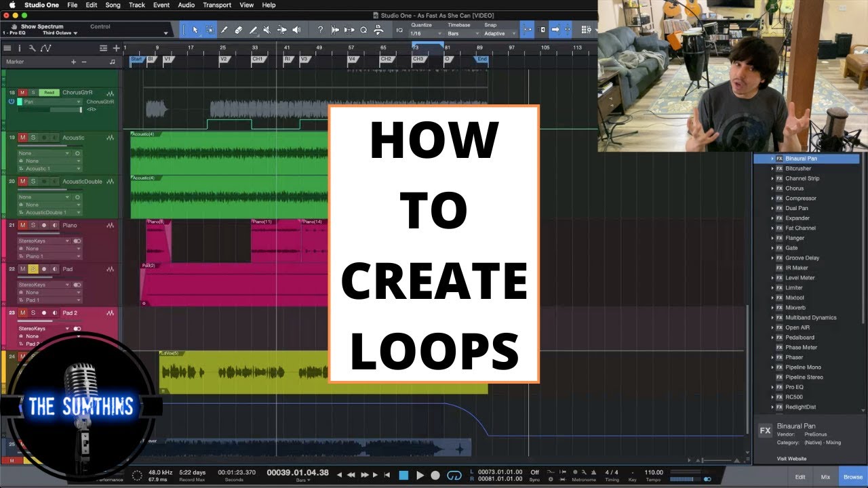Select the Mute tool
Viewport: 868px width, 488px height.
(x=267, y=30)
